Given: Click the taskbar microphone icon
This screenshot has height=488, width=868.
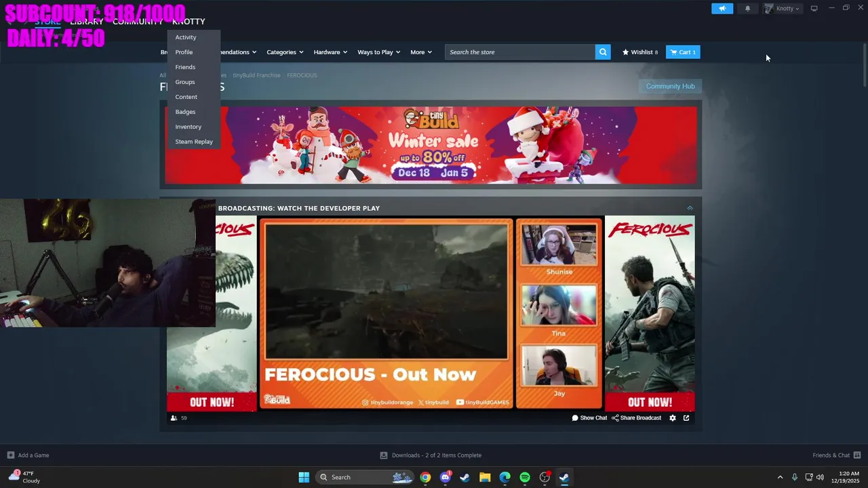Looking at the screenshot, I should [x=795, y=477].
